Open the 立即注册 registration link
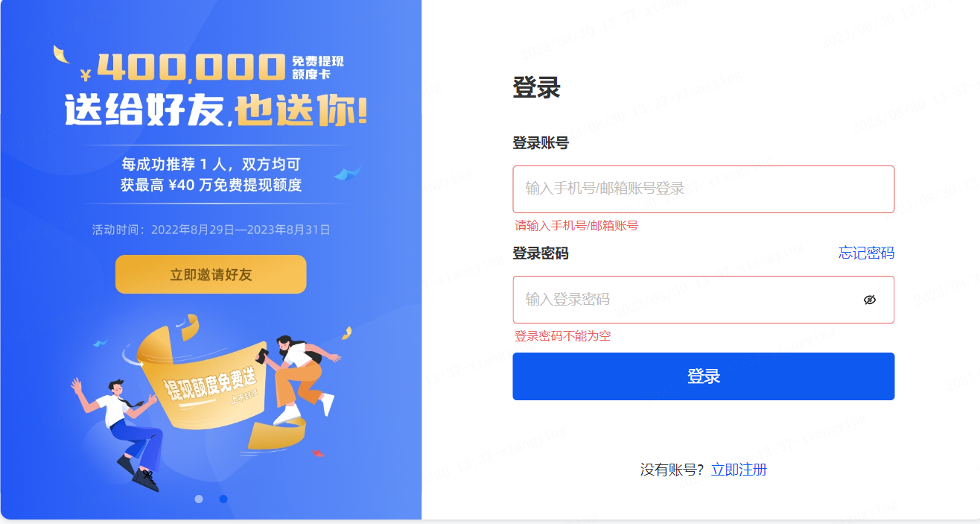This screenshot has width=980, height=524. [x=739, y=470]
